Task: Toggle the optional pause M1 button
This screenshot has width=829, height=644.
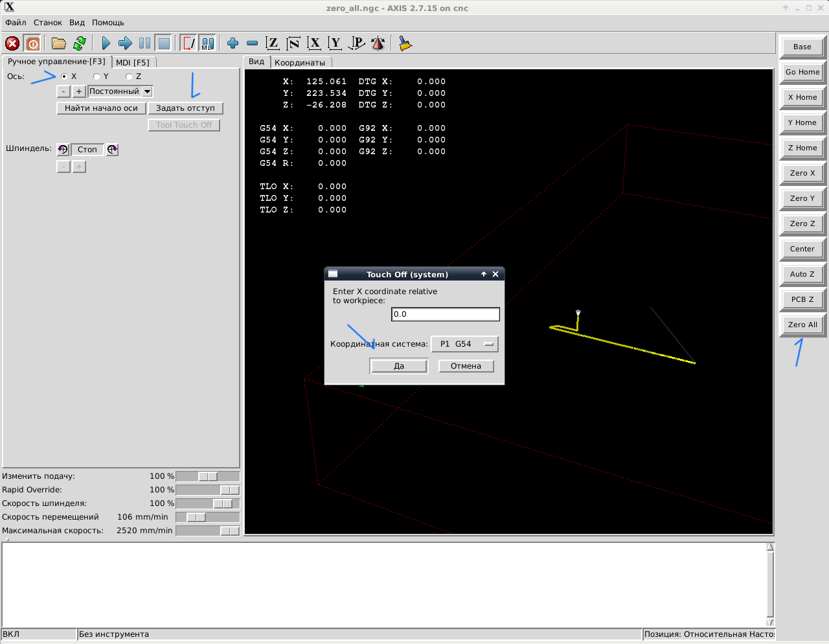Action: tap(207, 43)
